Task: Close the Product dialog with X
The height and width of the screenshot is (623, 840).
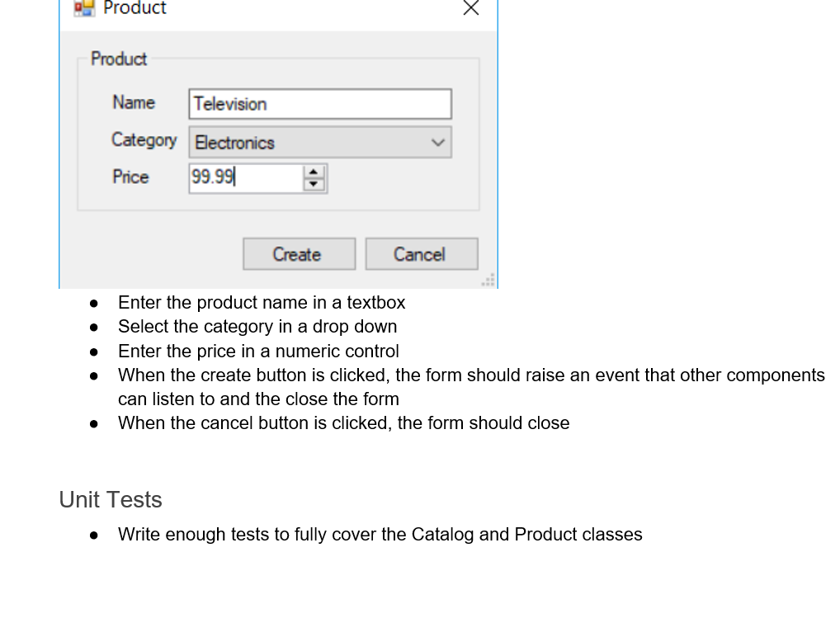Action: tap(471, 7)
